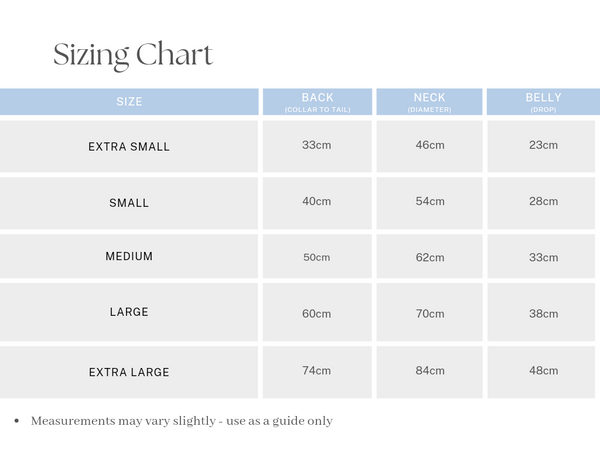Select the LARGE size row label

(x=129, y=312)
